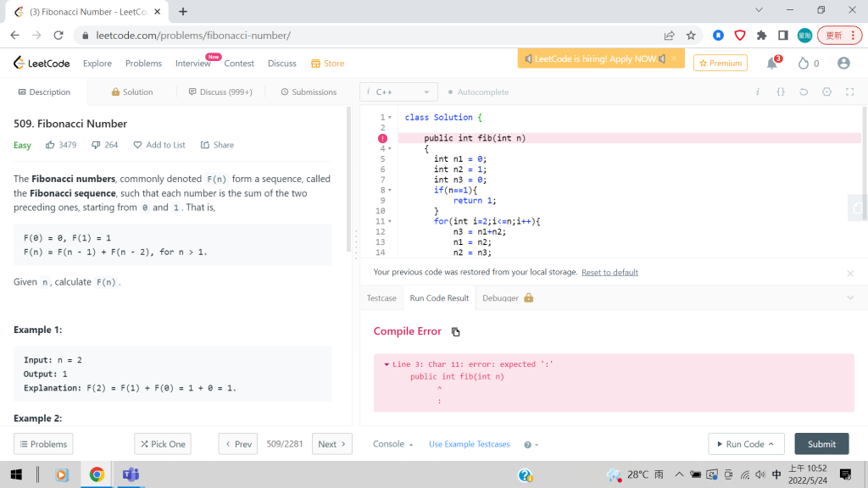Bookmark this page with star icon
Viewport: 868px width, 488px height.
pyautogui.click(x=691, y=36)
